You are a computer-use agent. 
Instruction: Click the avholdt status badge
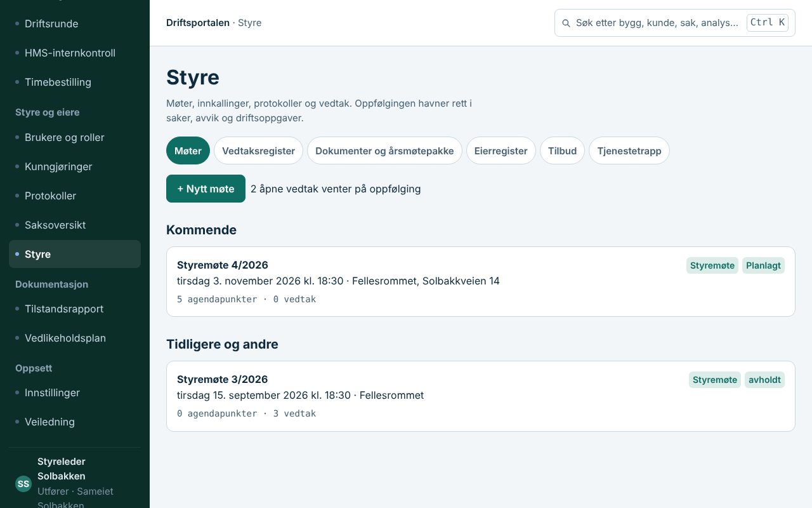pyautogui.click(x=764, y=380)
